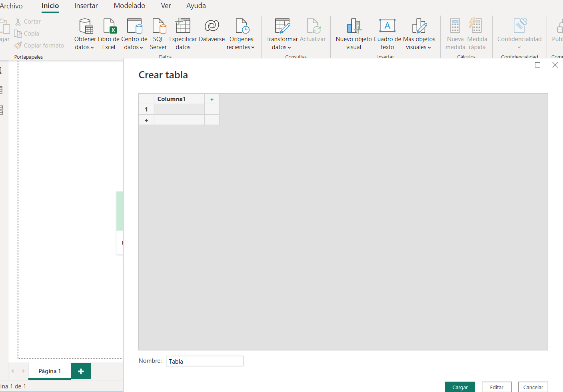Expand Centro de datos dropdown arrow
The width and height of the screenshot is (563, 392).
point(141,48)
